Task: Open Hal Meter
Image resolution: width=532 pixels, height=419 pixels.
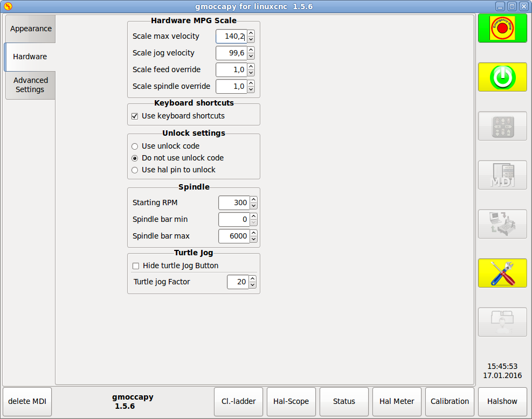Action: pyautogui.click(x=397, y=401)
